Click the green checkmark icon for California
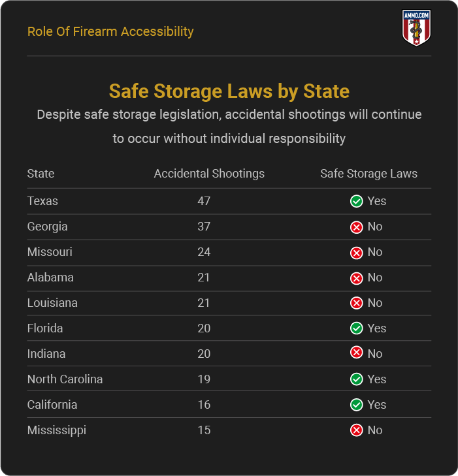The height and width of the screenshot is (476, 458). pyautogui.click(x=357, y=405)
